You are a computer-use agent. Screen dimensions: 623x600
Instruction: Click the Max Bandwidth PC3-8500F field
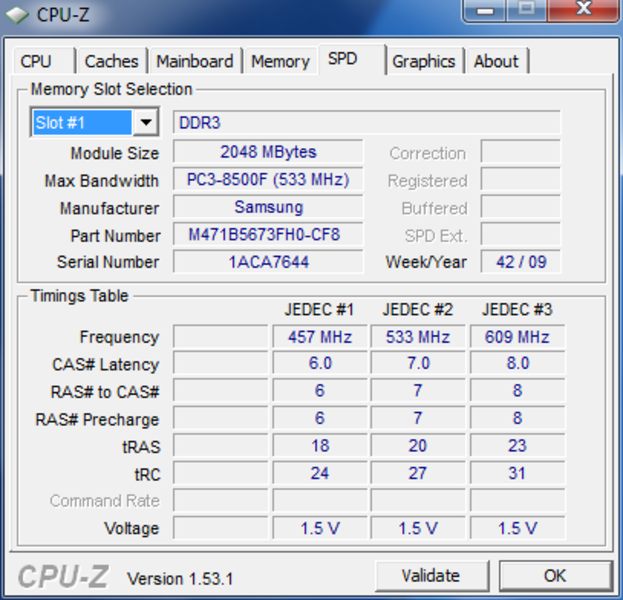(267, 180)
